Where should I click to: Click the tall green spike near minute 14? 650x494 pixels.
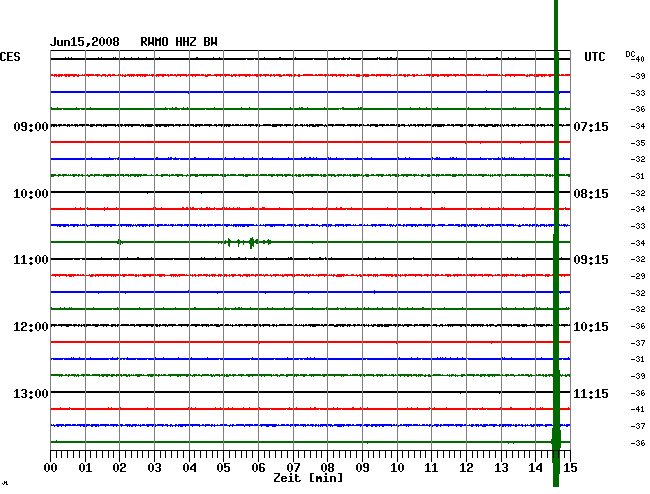click(556, 243)
